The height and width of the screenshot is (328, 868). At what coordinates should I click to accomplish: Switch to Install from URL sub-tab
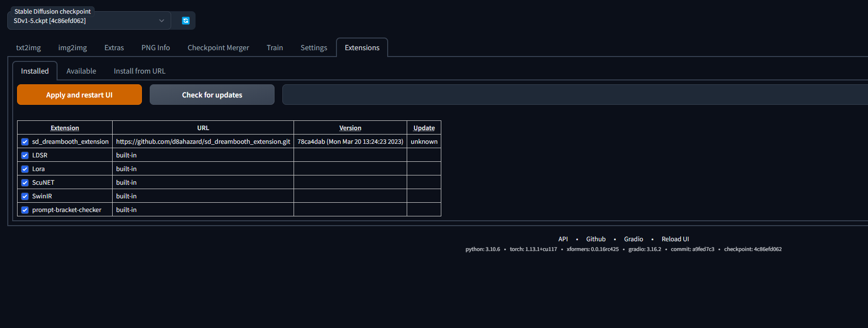(x=139, y=71)
